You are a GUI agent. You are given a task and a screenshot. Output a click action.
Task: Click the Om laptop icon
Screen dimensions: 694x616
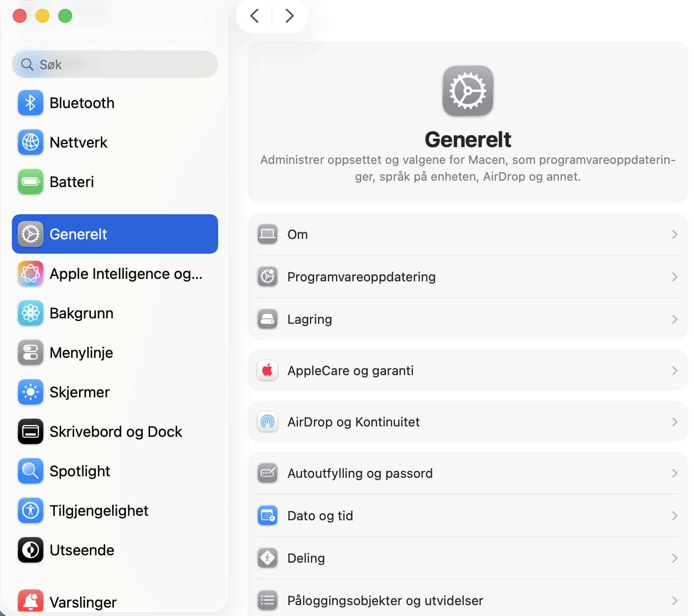click(268, 234)
